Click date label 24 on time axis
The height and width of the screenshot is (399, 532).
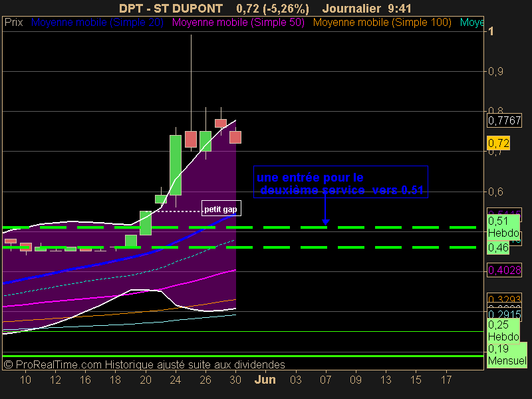tap(176, 380)
